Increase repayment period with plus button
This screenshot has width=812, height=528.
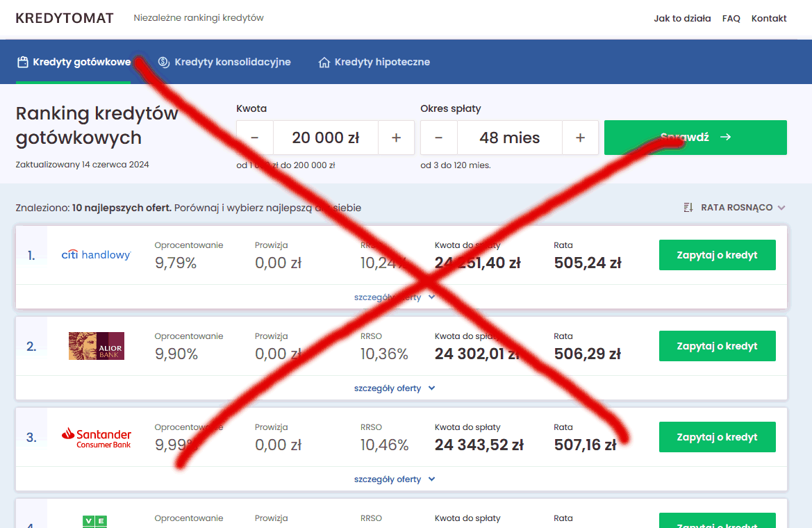[x=580, y=138]
